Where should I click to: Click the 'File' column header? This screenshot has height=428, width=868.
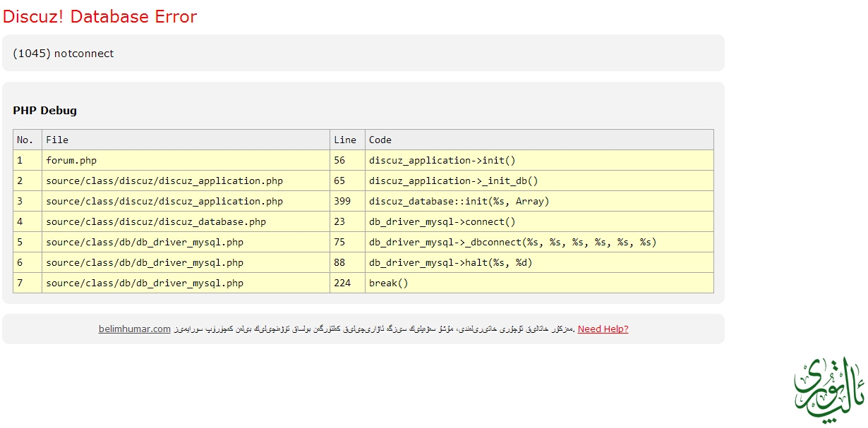tap(186, 140)
